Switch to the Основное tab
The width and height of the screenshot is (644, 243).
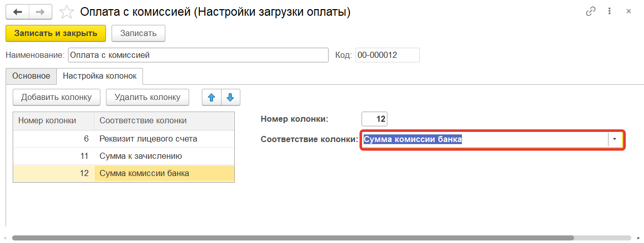pos(31,76)
